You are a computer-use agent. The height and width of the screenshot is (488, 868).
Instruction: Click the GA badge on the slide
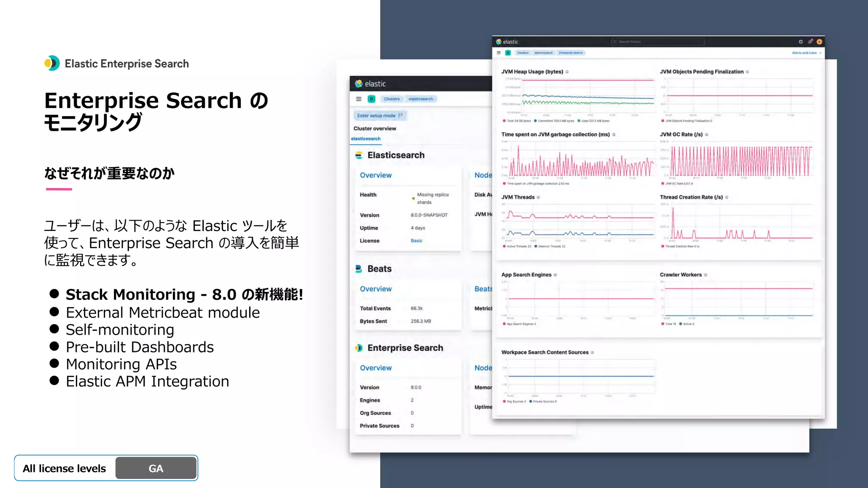156,468
